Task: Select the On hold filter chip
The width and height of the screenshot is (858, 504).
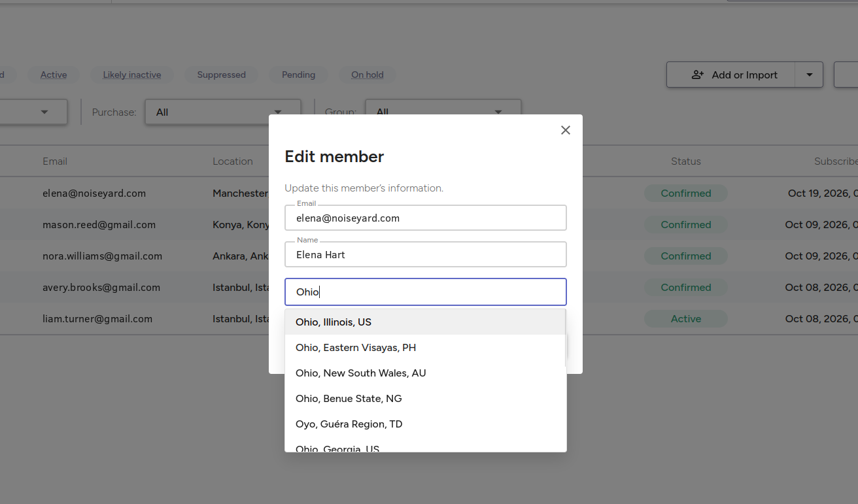Action: point(368,75)
